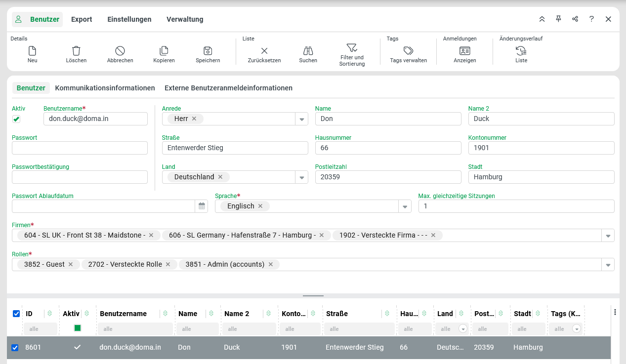This screenshot has height=364, width=626.
Task: Toggle the select-all checkbox in table header
Action: [x=16, y=314]
